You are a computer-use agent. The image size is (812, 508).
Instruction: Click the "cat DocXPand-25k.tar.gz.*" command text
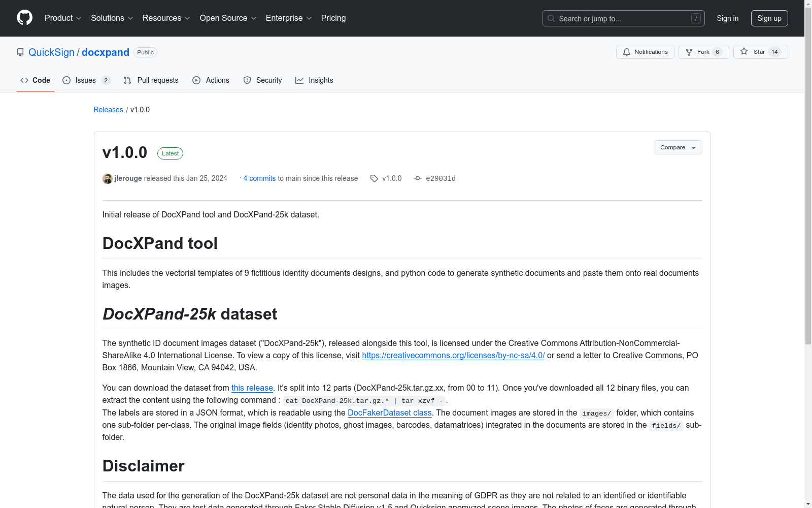click(x=364, y=401)
